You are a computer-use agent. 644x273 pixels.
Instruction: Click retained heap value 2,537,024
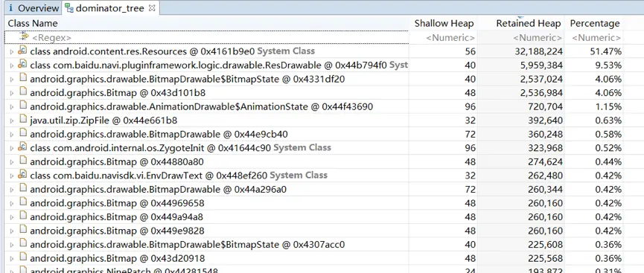pyautogui.click(x=541, y=80)
